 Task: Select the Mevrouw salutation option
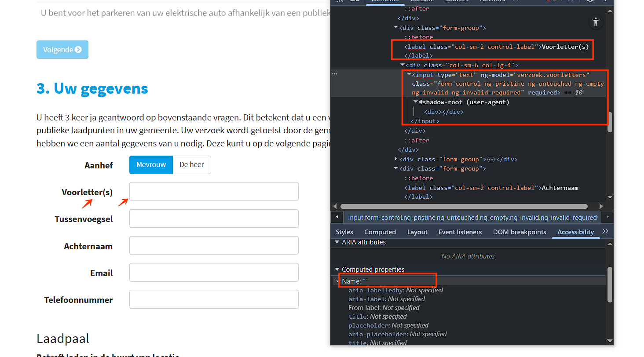[x=151, y=165]
